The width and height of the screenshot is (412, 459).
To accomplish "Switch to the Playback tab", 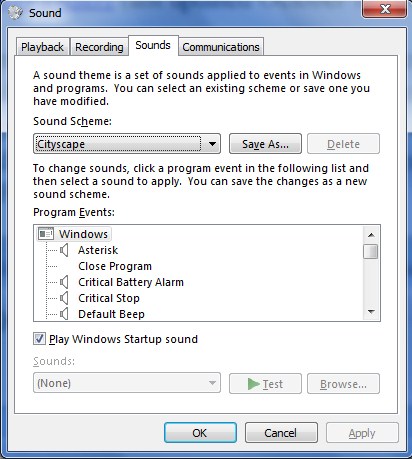I will [x=42, y=47].
